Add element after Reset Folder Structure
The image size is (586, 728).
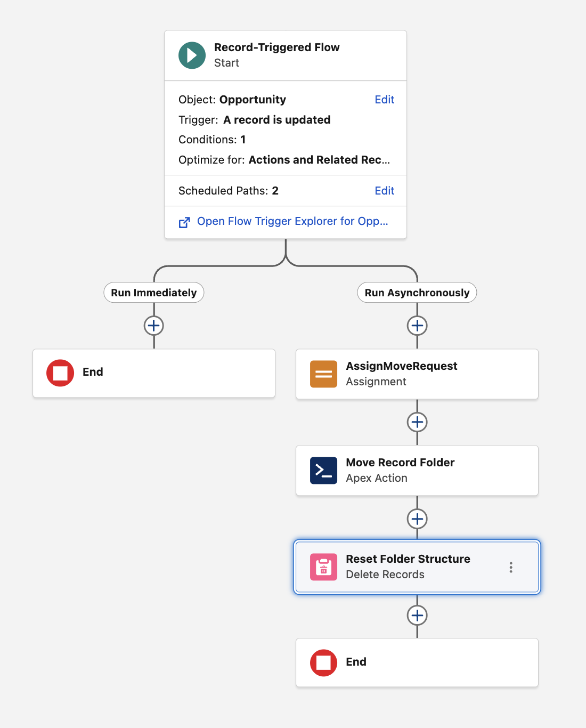pos(417,616)
